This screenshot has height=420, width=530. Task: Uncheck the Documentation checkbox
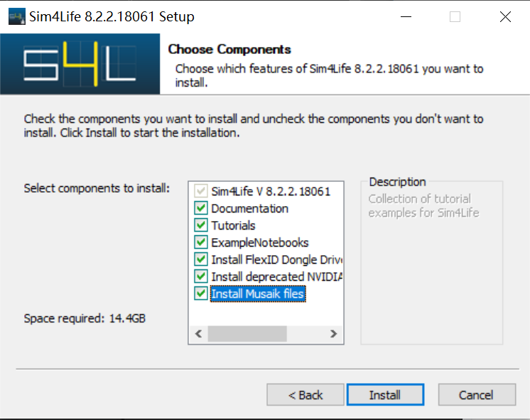[x=200, y=208]
